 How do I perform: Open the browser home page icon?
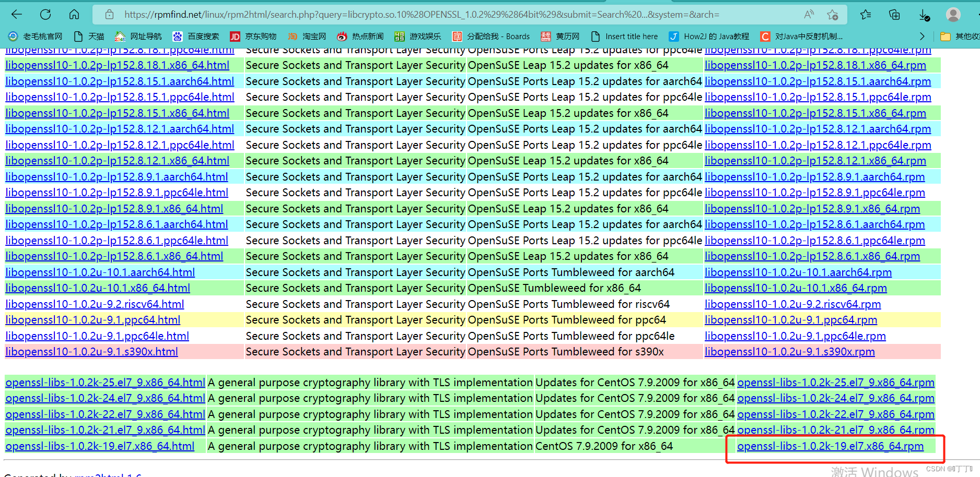coord(74,15)
